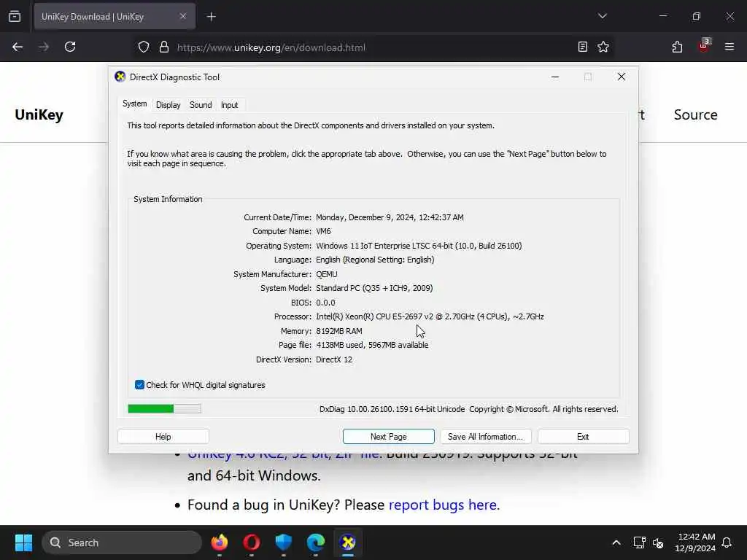The height and width of the screenshot is (560, 747).
Task: Click the DirectX Version value DirectX 12
Action: pyautogui.click(x=334, y=359)
